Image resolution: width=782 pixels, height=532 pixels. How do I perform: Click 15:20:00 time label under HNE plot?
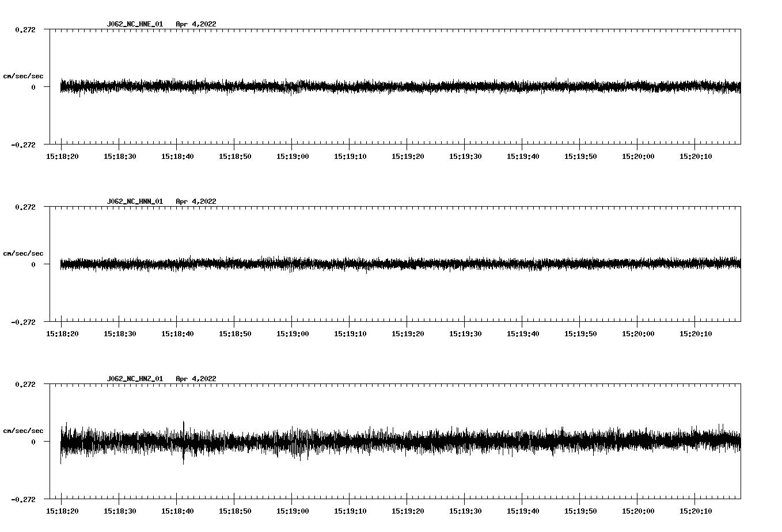pyautogui.click(x=638, y=157)
